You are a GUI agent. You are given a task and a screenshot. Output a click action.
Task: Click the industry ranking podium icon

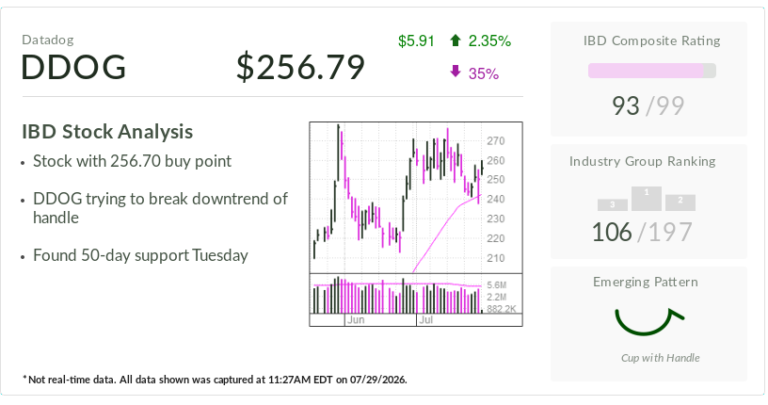[x=647, y=199]
